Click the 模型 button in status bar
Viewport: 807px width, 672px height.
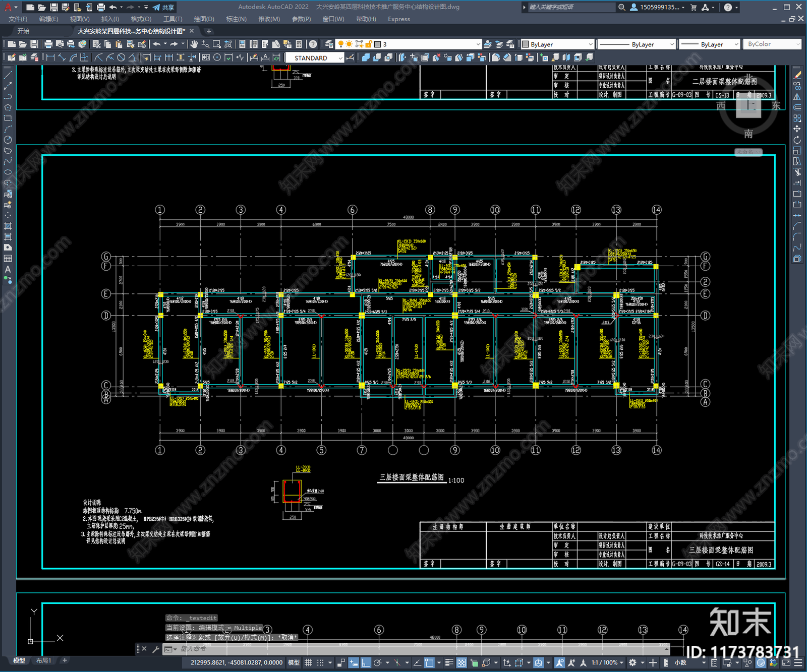(x=294, y=662)
